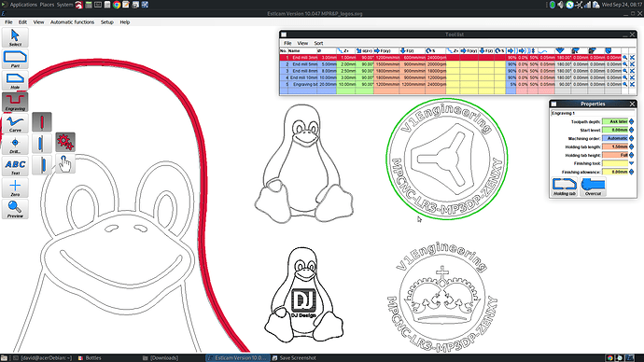Click the Machining order 'Automatic' field
Screen dimensions: 644x362
(615, 138)
